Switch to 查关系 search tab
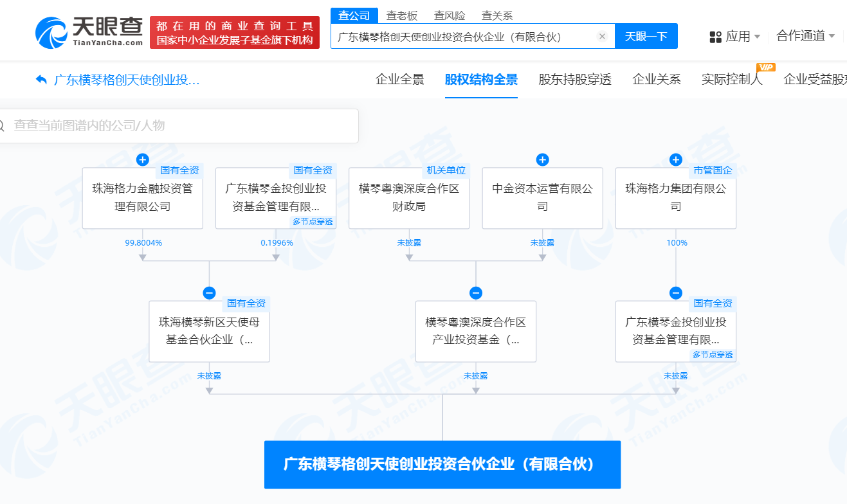The image size is (847, 504). click(x=497, y=15)
